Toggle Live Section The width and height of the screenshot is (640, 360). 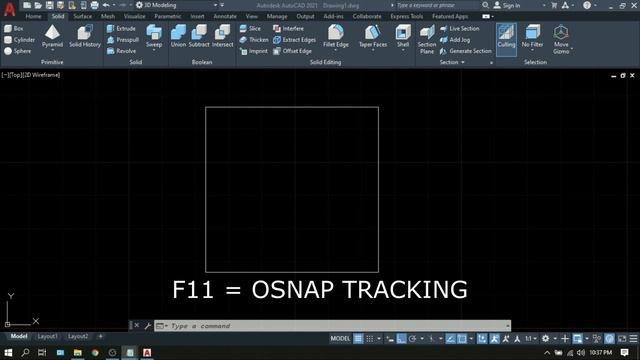point(460,29)
